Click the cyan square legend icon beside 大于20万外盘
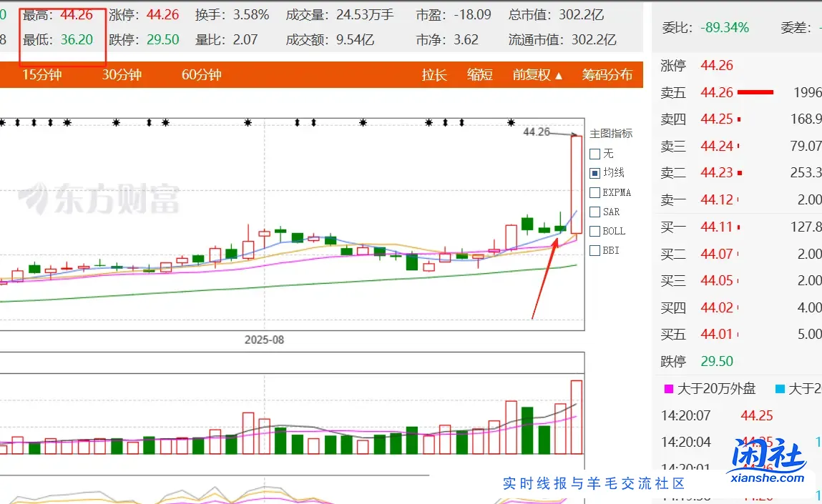 coord(780,389)
